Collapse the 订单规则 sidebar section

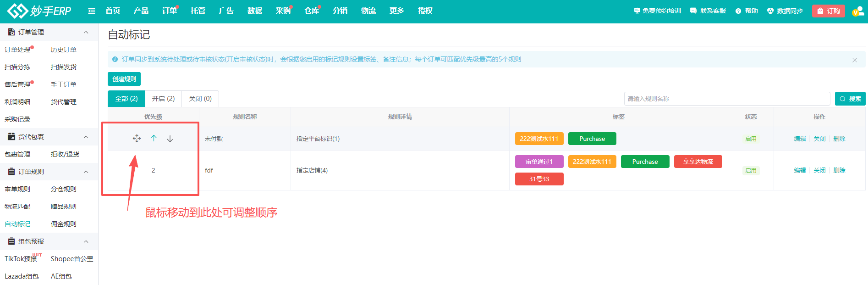coord(86,172)
